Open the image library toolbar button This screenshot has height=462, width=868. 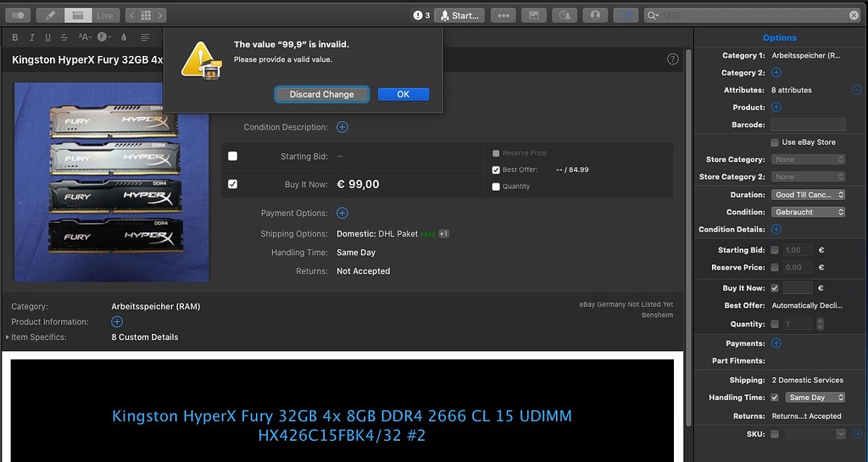click(x=534, y=15)
